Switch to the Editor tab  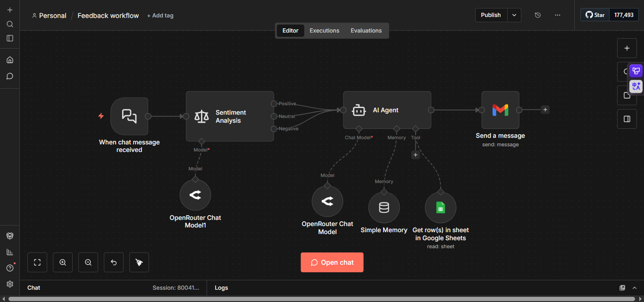(x=290, y=31)
